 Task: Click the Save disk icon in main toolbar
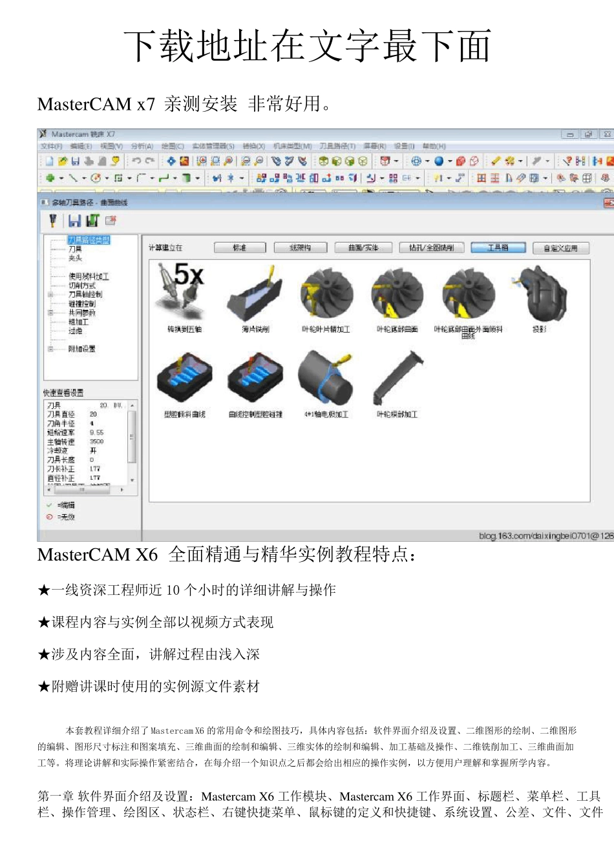click(75, 161)
